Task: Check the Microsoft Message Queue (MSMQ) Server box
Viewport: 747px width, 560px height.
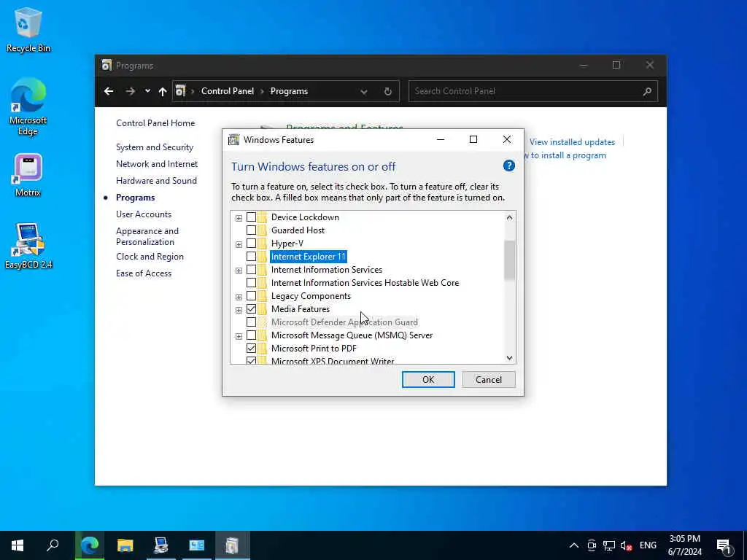Action: point(251,335)
